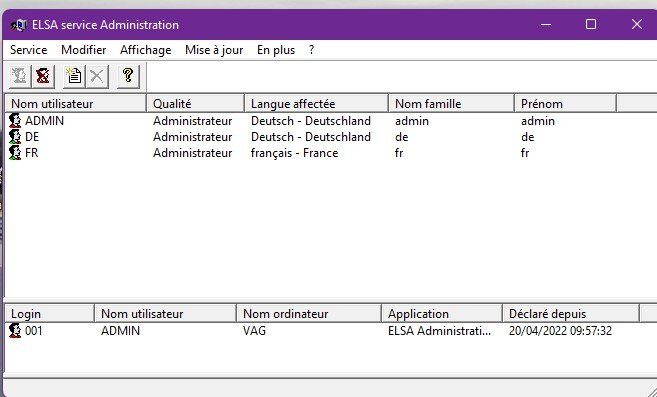Viewport: 657px width, 397px height.
Task: Sort by Prénom column header
Action: (x=565, y=104)
